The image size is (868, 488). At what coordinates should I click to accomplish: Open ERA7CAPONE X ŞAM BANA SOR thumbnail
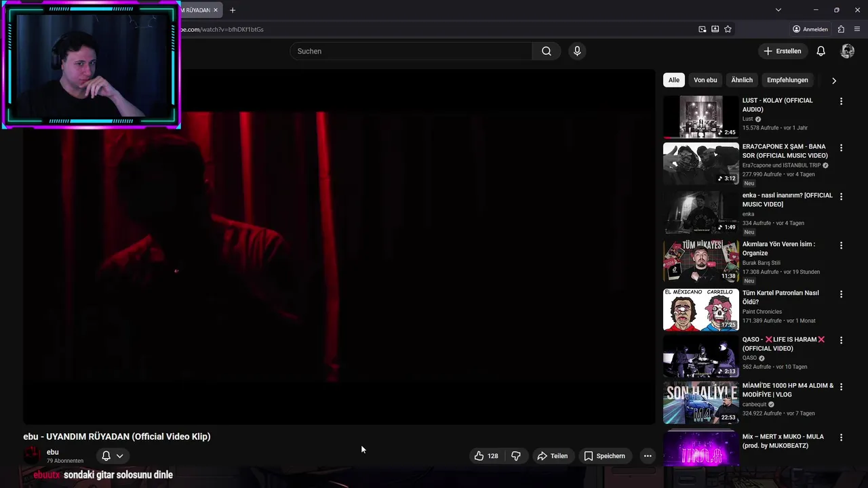[x=701, y=163]
